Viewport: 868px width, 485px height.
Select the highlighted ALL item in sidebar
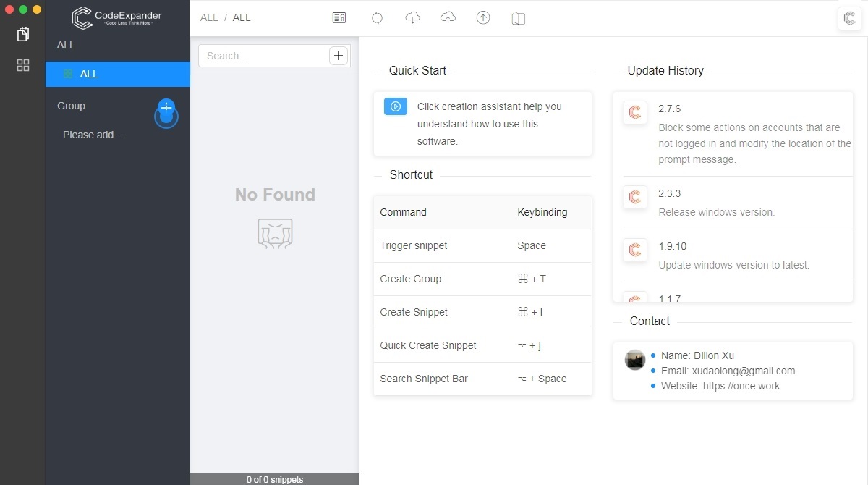click(x=118, y=74)
